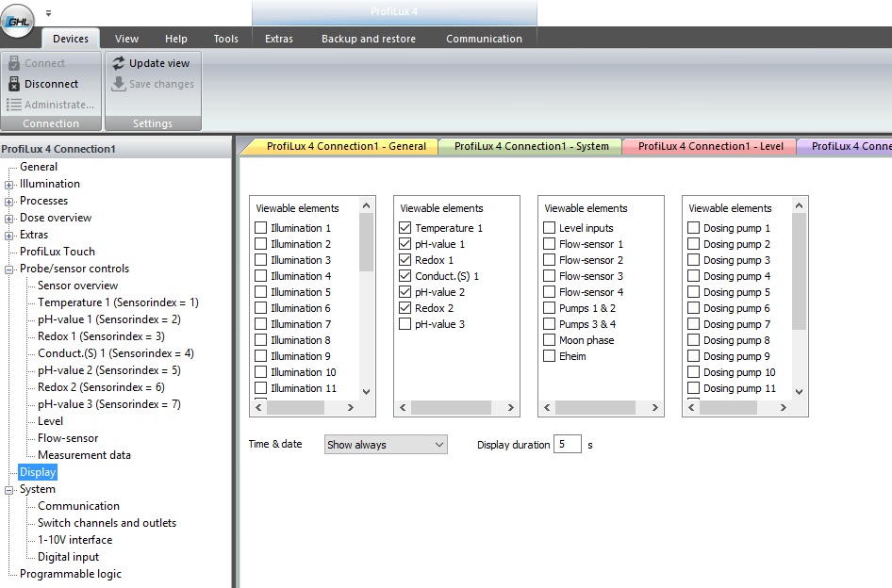Expand the Dose overview tree node
This screenshot has height=588, width=892.
[x=8, y=219]
